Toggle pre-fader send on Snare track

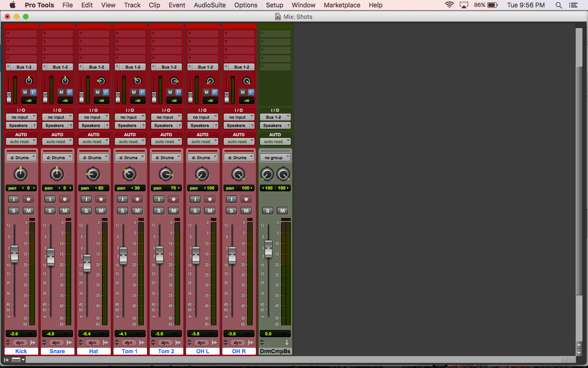click(69, 92)
